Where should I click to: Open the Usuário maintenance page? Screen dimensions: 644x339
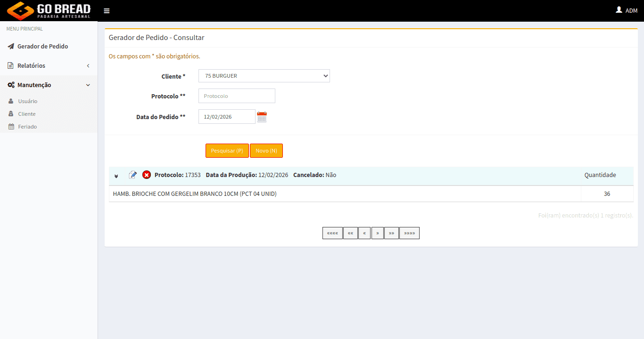(28, 101)
